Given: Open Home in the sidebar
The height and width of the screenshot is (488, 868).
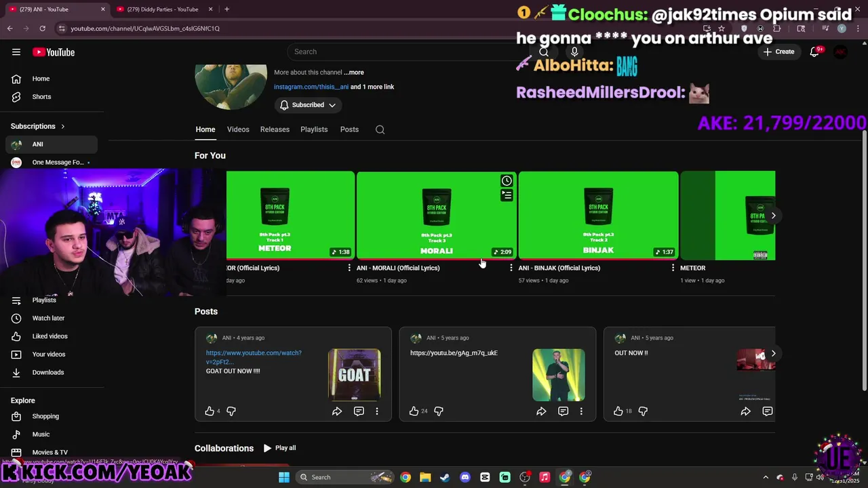Looking at the screenshot, I should point(52,79).
